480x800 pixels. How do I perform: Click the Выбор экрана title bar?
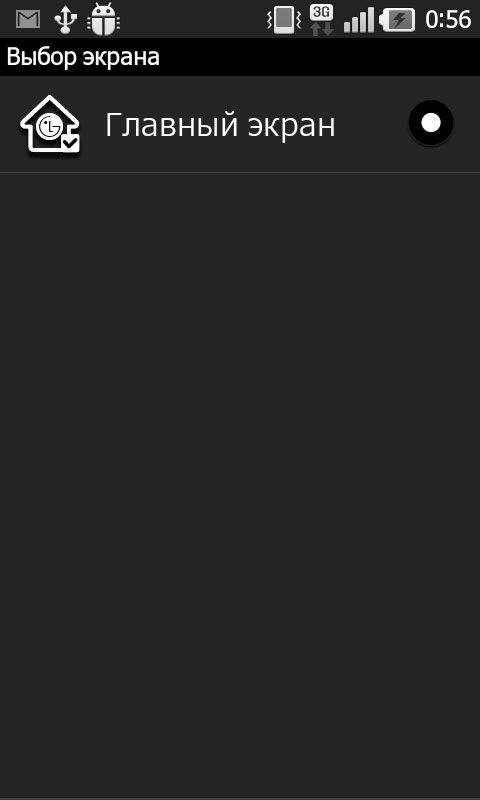pyautogui.click(x=240, y=57)
